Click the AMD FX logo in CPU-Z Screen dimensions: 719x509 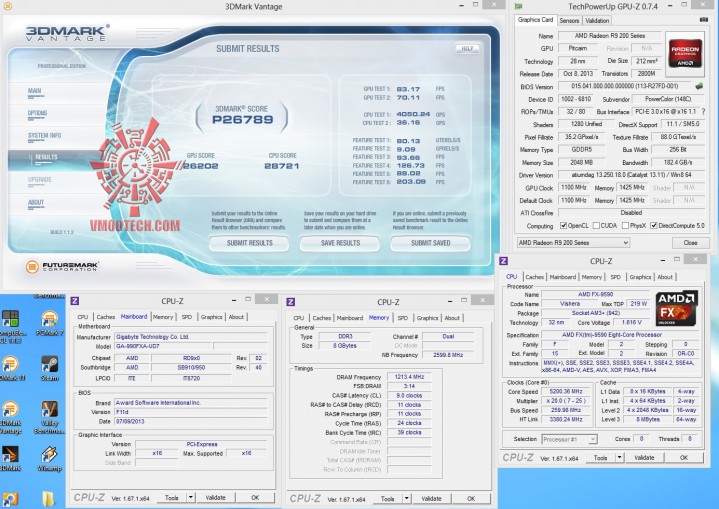[676, 308]
